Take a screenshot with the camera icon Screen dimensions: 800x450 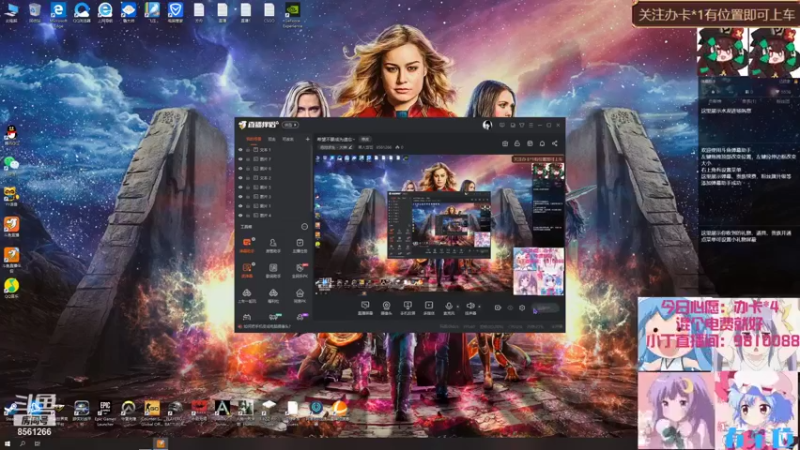(x=505, y=143)
